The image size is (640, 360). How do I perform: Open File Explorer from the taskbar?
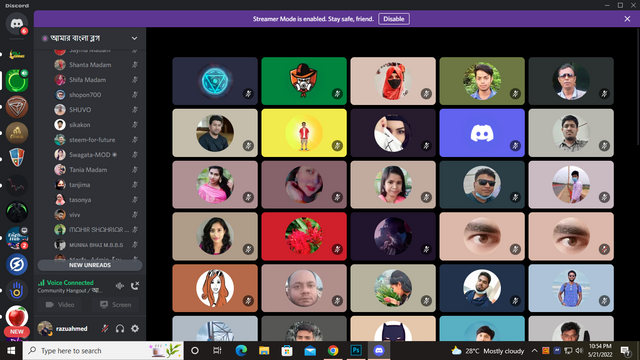point(264,351)
